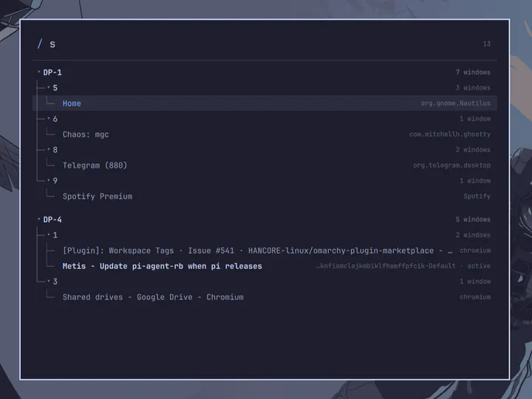Collapse workspace 8 under DP-1
Screen dimensions: 532x399
coord(49,149)
